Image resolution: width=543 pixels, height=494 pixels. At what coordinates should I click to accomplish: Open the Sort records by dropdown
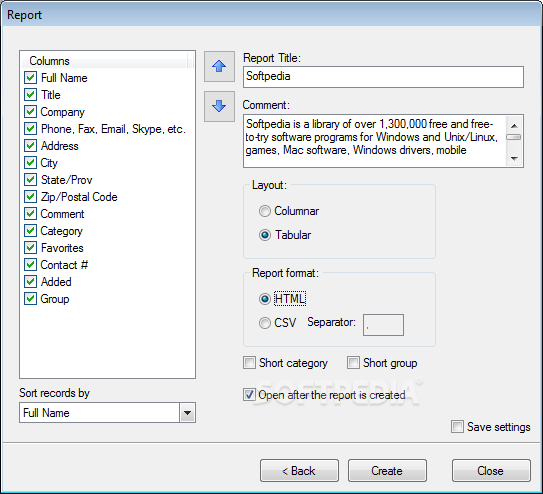point(187,413)
